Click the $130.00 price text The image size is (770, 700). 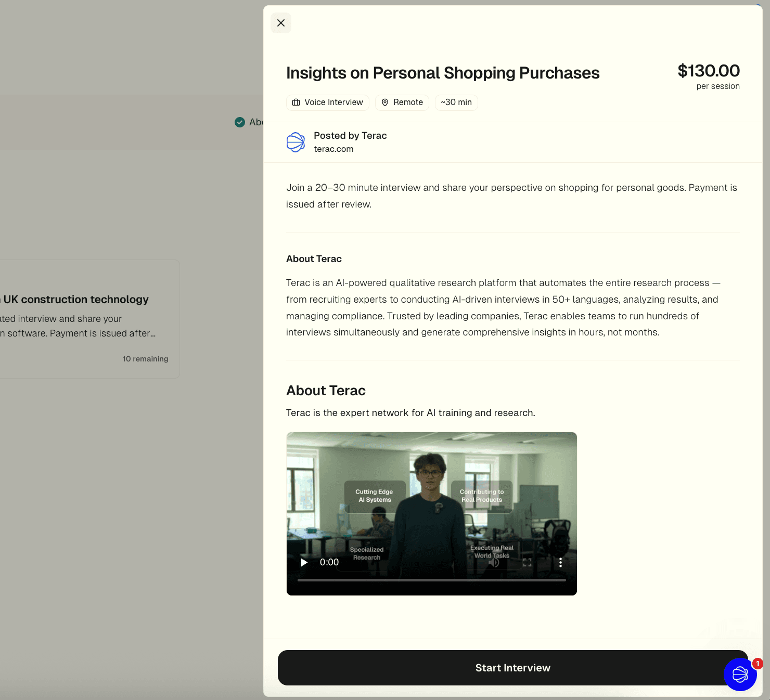709,71
